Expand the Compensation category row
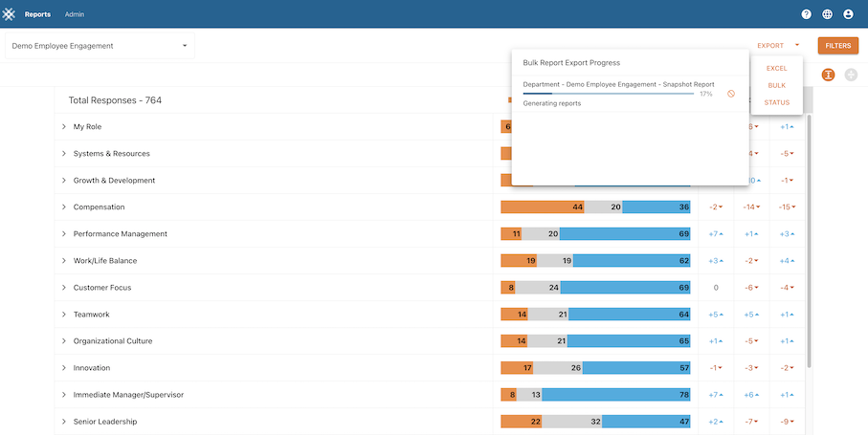Image resolution: width=868 pixels, height=435 pixels. (64, 207)
